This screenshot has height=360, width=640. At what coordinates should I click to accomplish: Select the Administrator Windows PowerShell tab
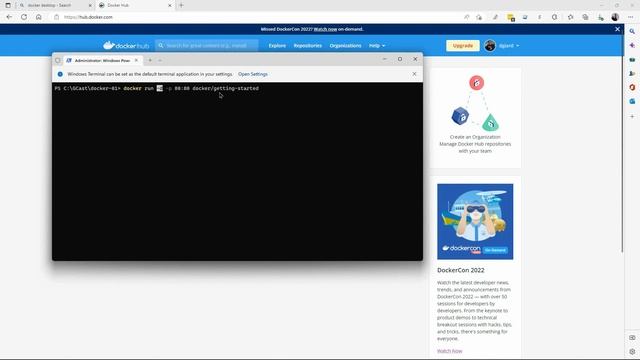tap(102, 60)
